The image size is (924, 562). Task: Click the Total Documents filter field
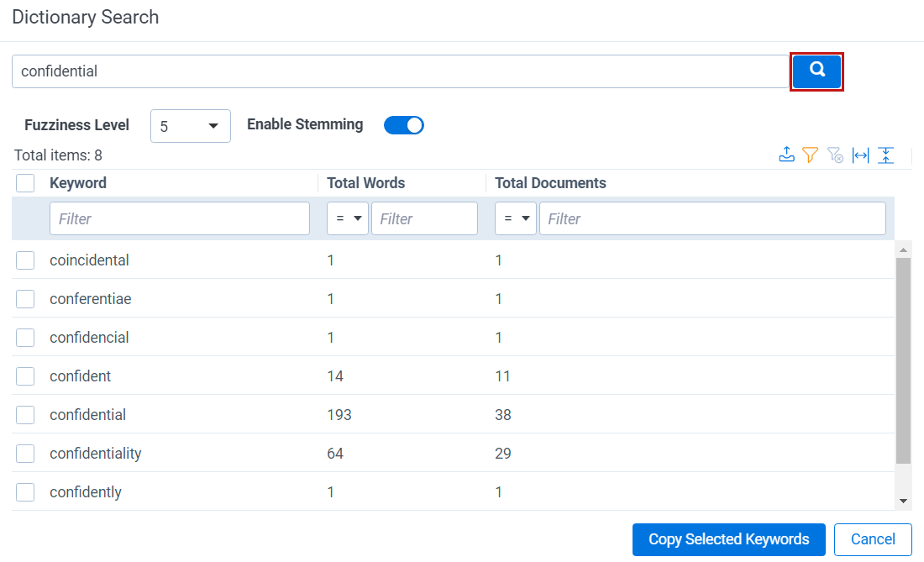click(712, 218)
